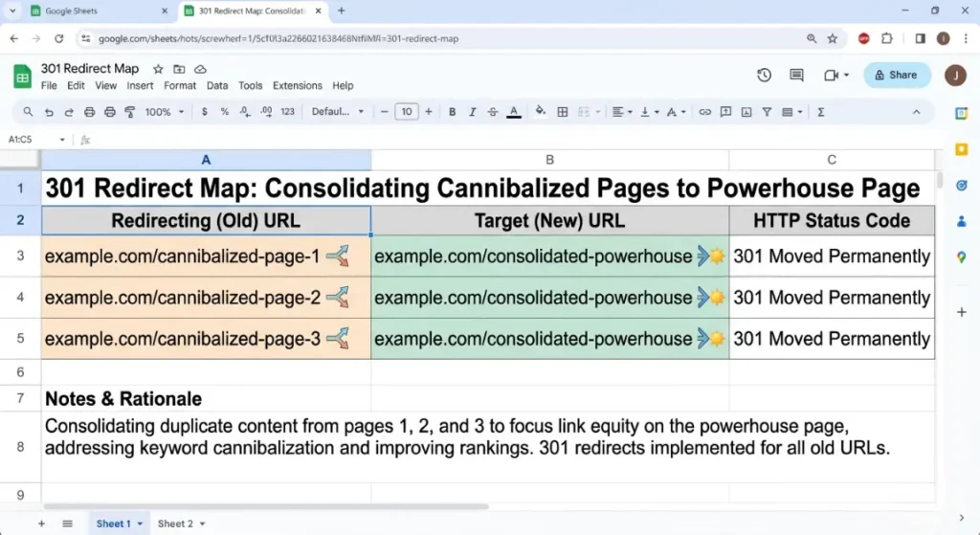View cloud save status icon
The width and height of the screenshot is (980, 535).
point(200,69)
